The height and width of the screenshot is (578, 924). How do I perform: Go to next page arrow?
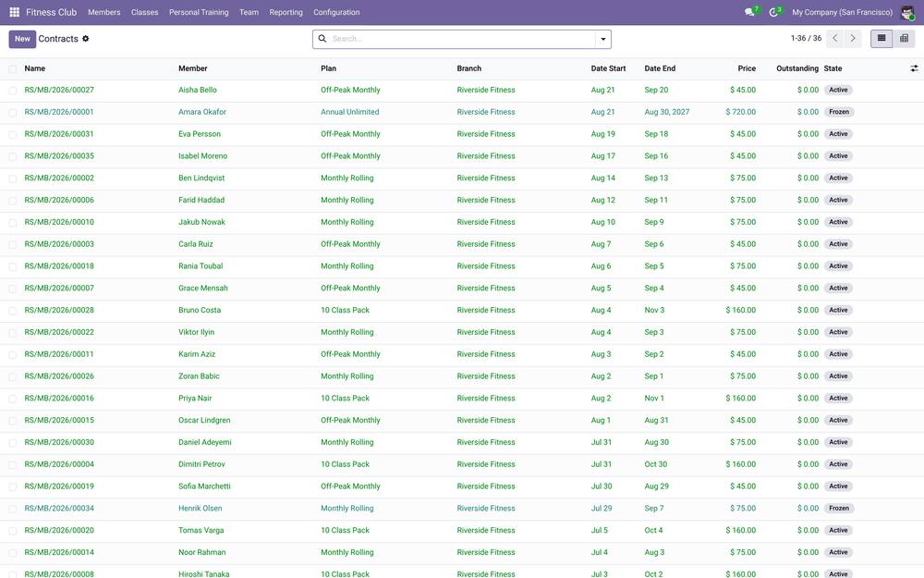tap(853, 38)
